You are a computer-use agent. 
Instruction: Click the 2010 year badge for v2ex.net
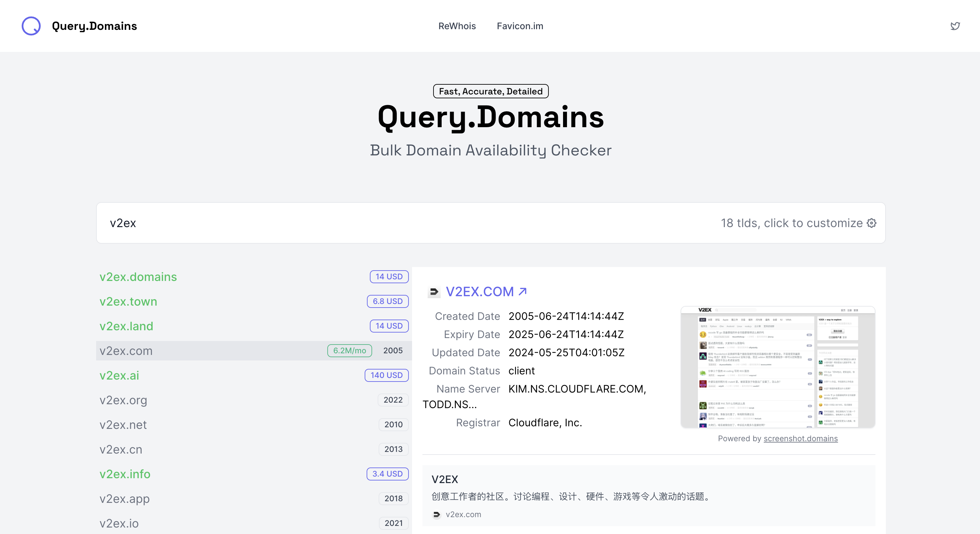click(393, 425)
